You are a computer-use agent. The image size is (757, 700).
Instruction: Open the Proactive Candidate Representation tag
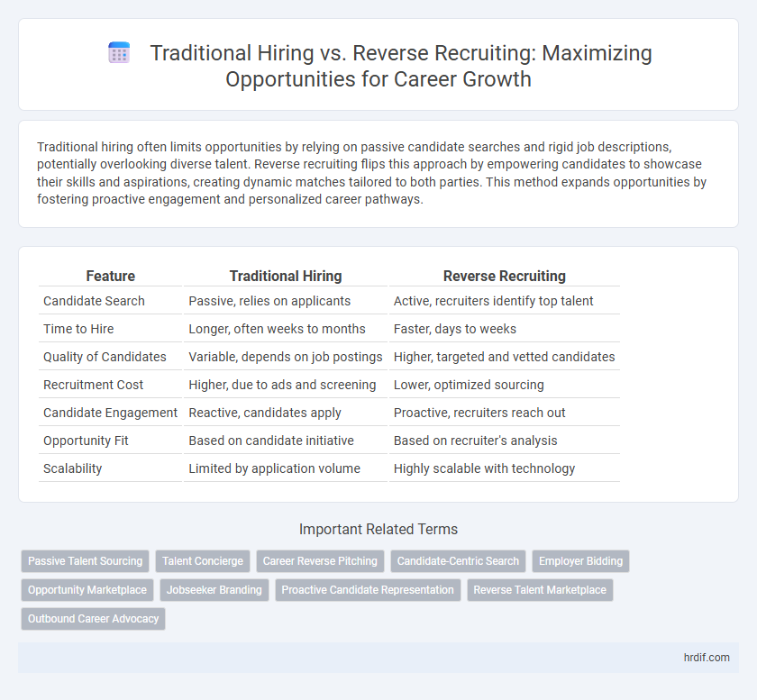[368, 590]
